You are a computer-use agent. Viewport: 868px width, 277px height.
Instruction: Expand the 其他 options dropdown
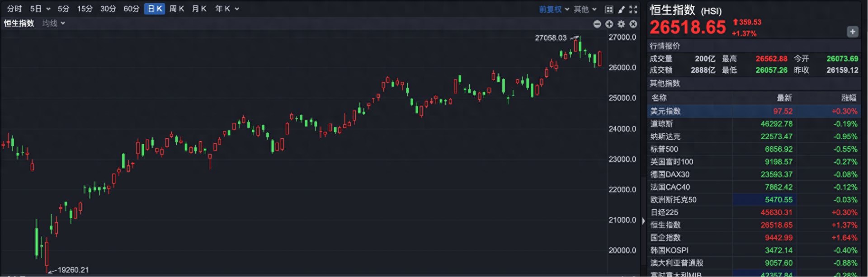585,9
